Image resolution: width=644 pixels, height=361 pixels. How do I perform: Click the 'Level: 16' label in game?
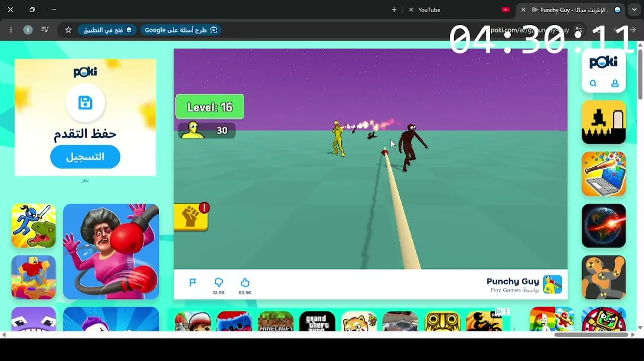pos(210,107)
